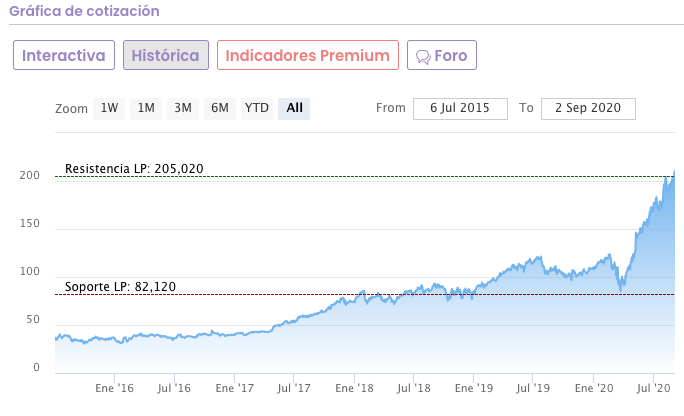Click the Gráfica de cotización heading

pyautogui.click(x=85, y=12)
